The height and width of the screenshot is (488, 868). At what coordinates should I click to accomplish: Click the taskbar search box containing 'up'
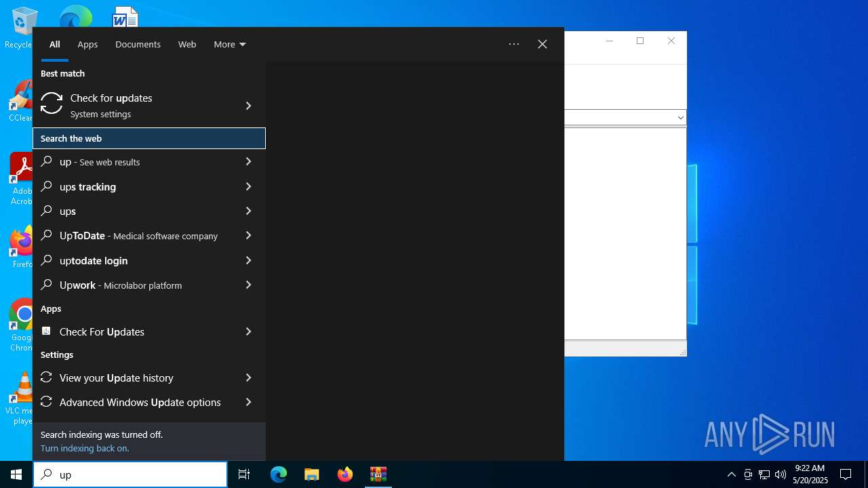tap(130, 474)
